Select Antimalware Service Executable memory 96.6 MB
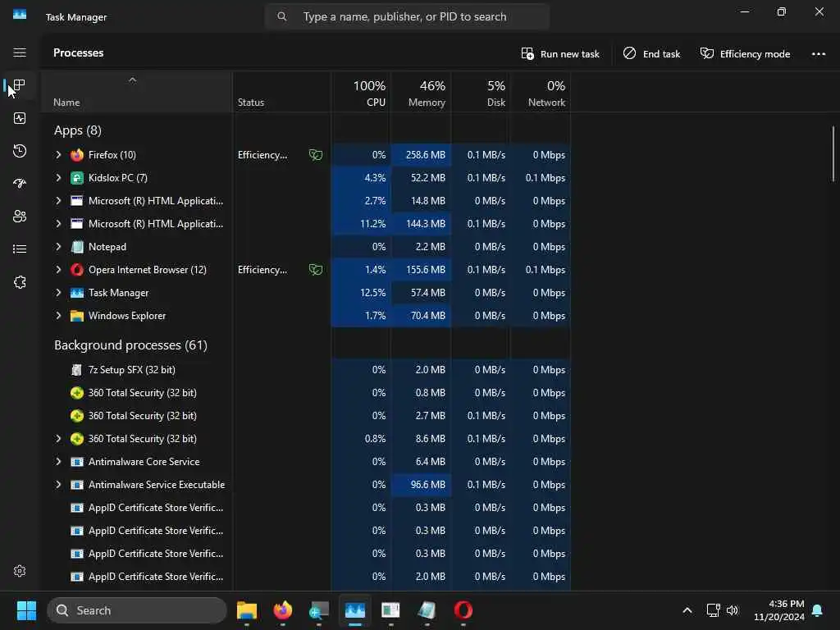The width and height of the screenshot is (840, 630). (421, 485)
